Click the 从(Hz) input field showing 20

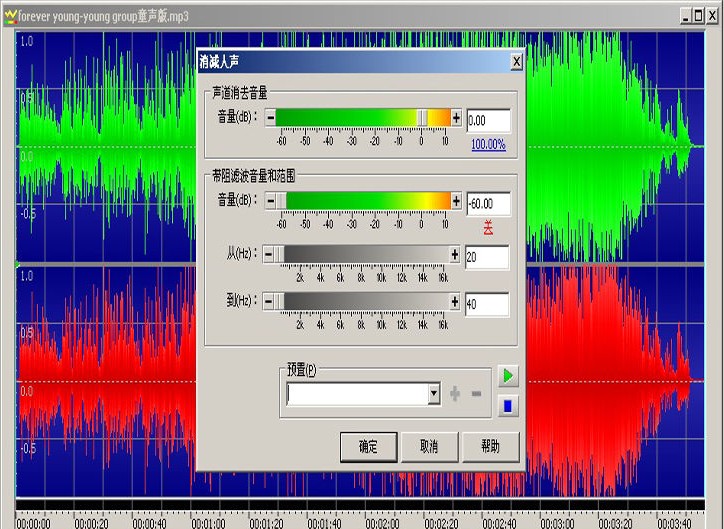487,257
